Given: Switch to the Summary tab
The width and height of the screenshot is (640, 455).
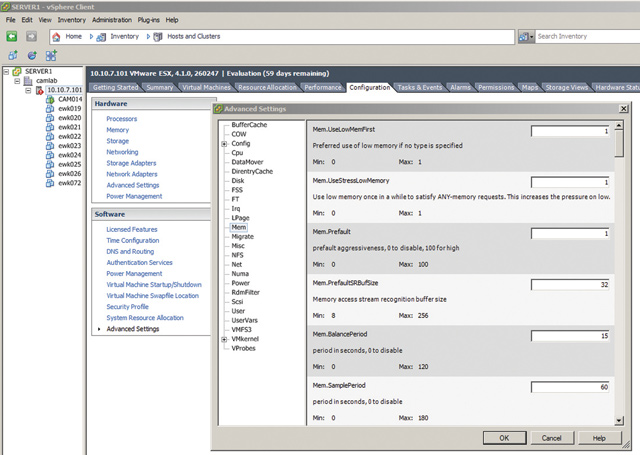Looking at the screenshot, I should coord(160,87).
